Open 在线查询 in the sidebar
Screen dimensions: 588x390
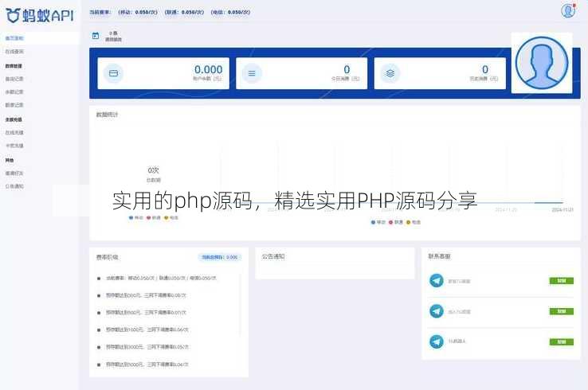(14, 51)
